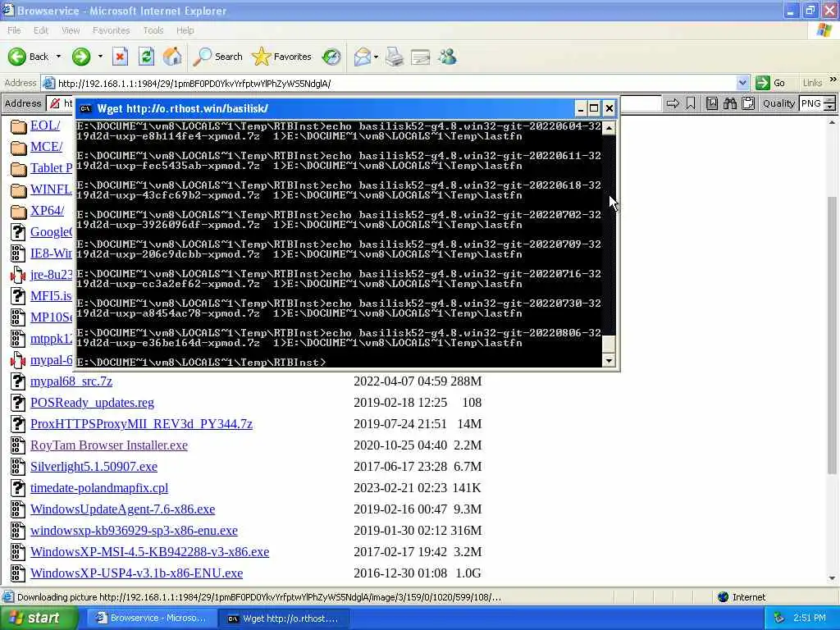Switch to the Wget taskbar button

[284, 619]
